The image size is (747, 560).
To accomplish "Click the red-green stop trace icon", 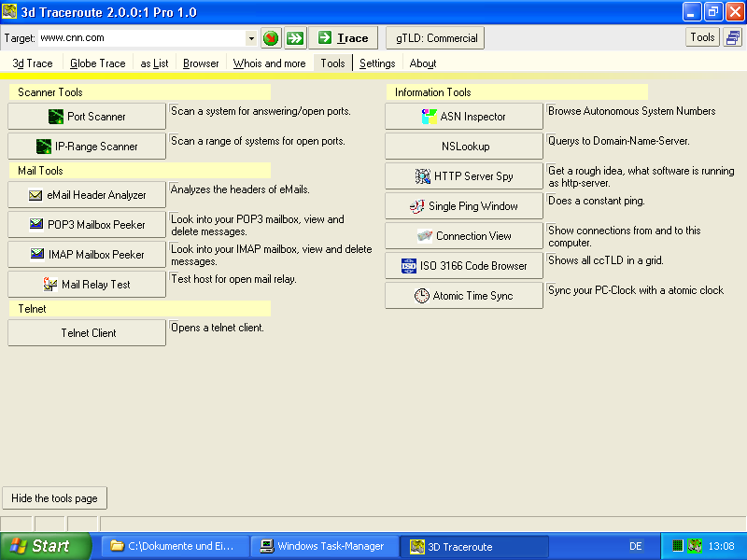I will [x=271, y=38].
